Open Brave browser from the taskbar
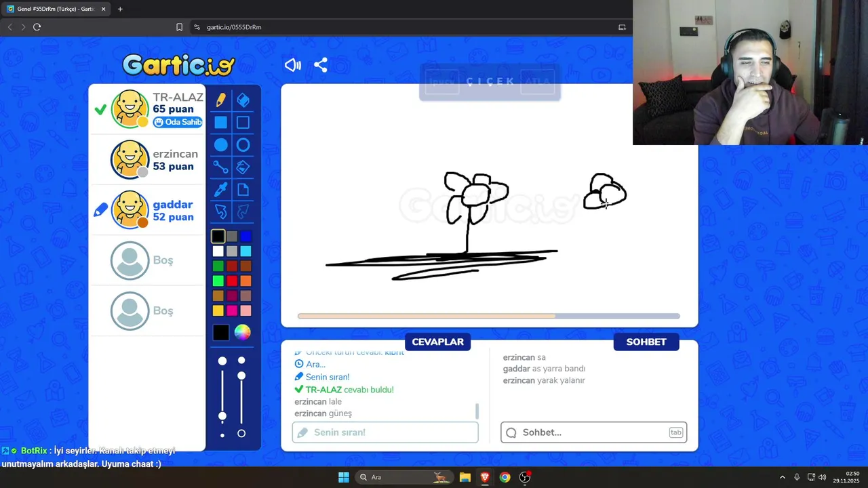 click(485, 477)
